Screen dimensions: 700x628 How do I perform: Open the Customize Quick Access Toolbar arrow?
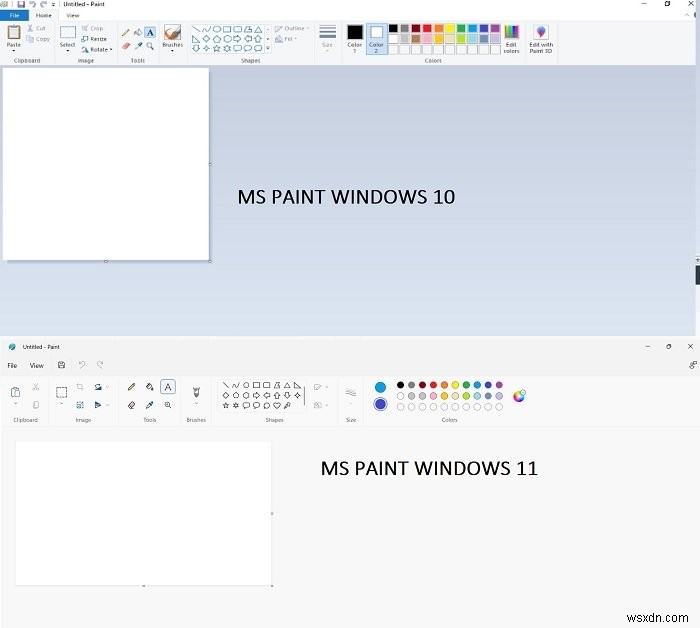(x=54, y=4)
